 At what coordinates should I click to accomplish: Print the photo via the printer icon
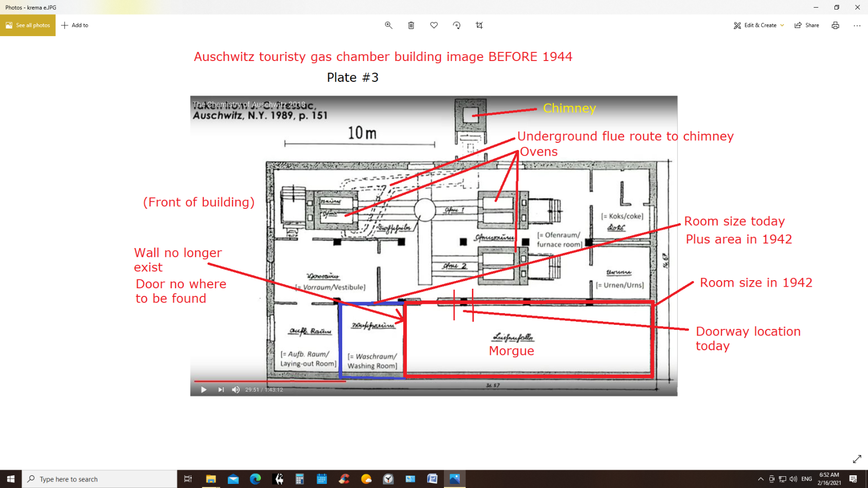pos(835,25)
